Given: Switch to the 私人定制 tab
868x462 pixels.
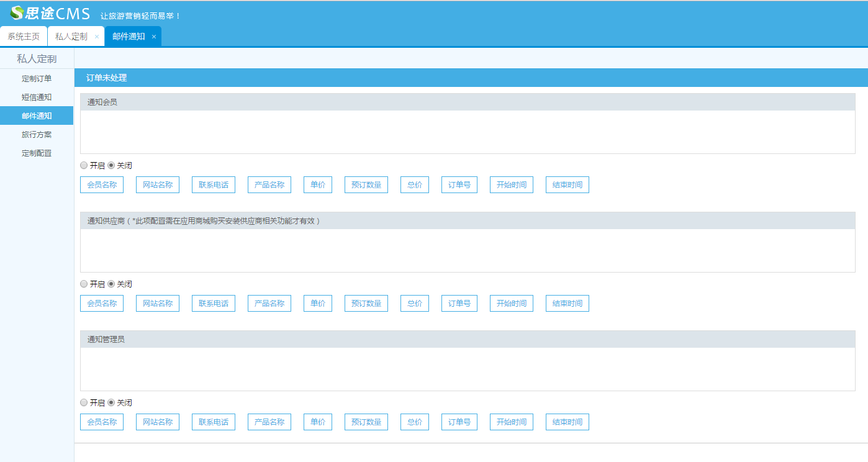Looking at the screenshot, I should click(x=71, y=37).
